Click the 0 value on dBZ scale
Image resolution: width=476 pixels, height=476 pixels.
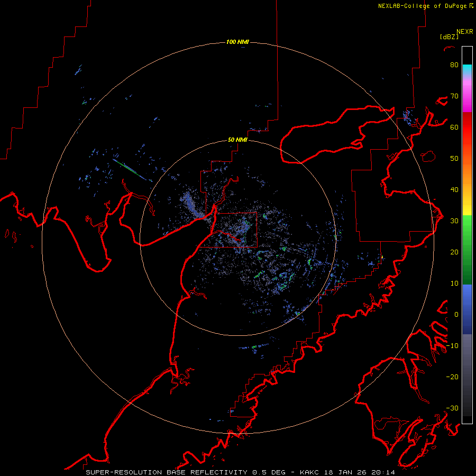pos(456,315)
